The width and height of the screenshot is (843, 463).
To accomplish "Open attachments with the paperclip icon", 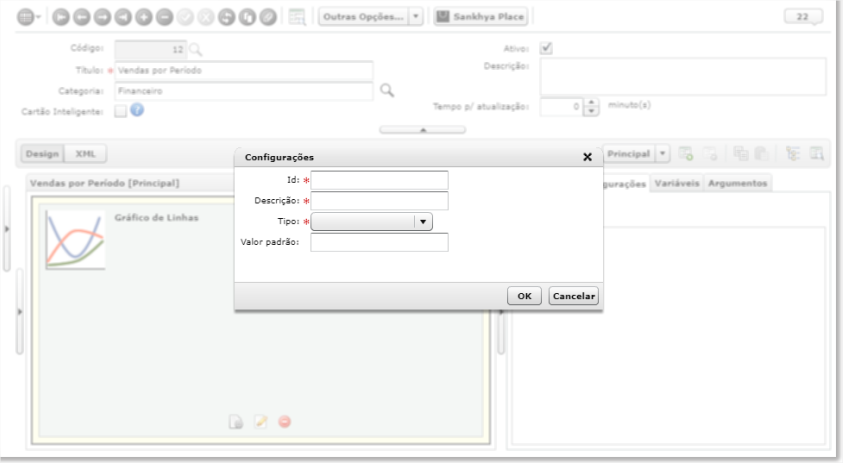I will point(268,17).
